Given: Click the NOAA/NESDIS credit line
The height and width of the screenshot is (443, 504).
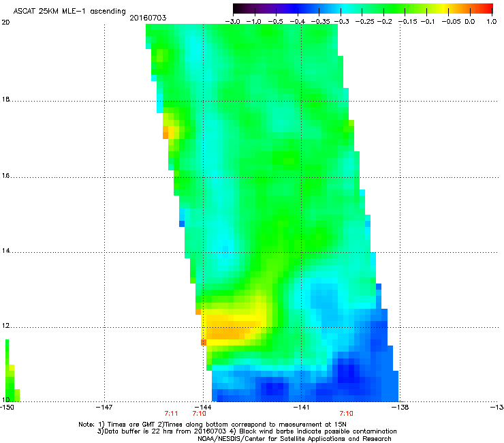Looking at the screenshot, I should tap(294, 439).
